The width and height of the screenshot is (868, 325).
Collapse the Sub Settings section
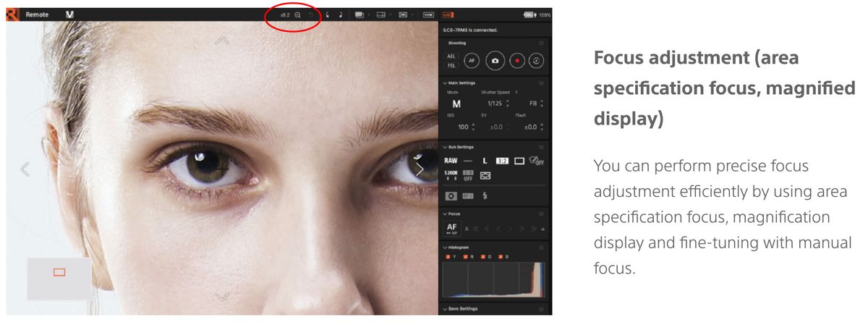tap(445, 147)
